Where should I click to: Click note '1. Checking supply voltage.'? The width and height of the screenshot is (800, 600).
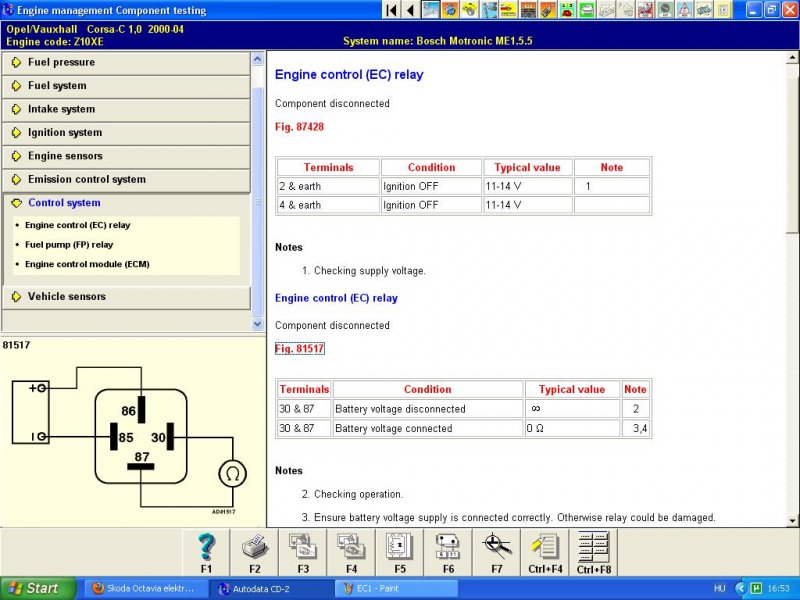point(364,271)
